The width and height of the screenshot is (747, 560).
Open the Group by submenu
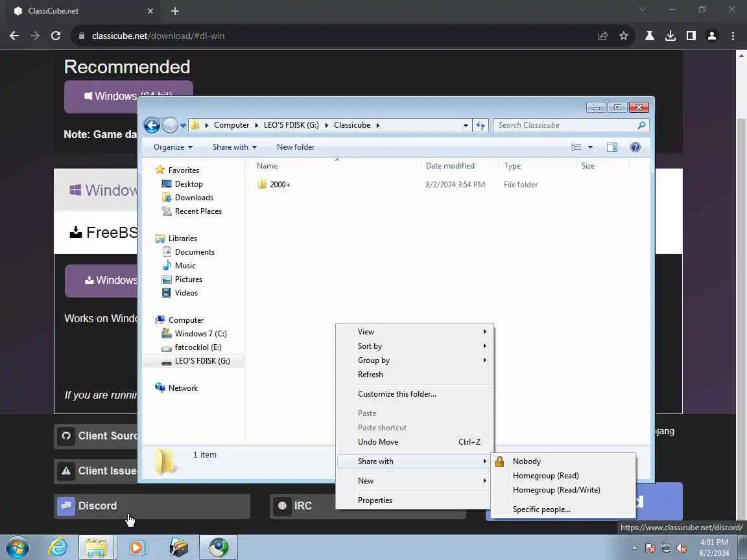click(414, 360)
